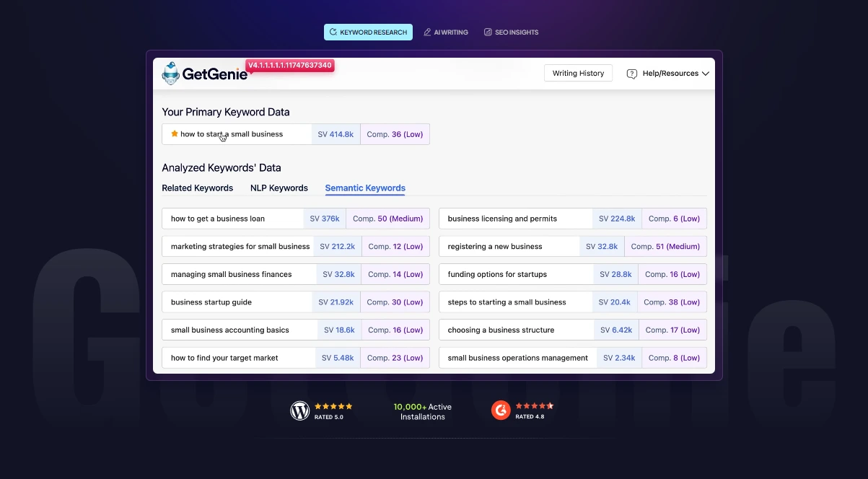Click the version number badge
The height and width of the screenshot is (479, 868).
pyautogui.click(x=289, y=65)
